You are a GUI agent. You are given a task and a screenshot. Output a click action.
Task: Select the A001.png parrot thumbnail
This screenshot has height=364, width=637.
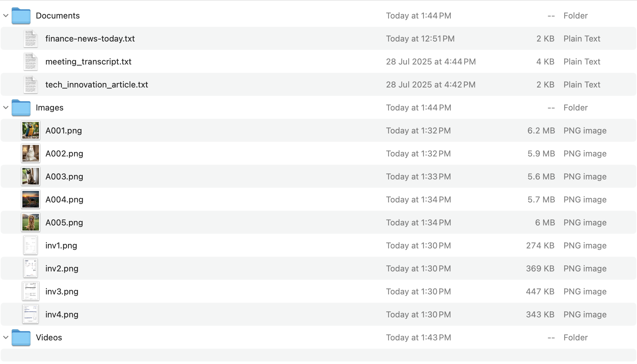(x=31, y=131)
